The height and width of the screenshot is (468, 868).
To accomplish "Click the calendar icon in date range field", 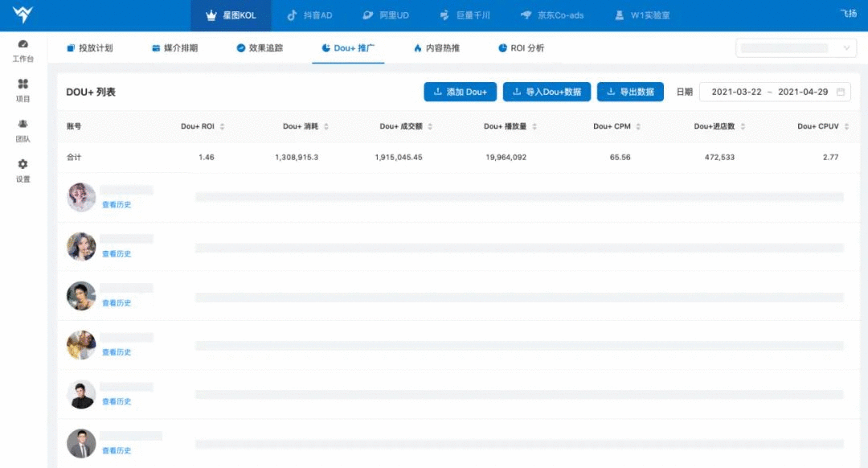I will [841, 92].
